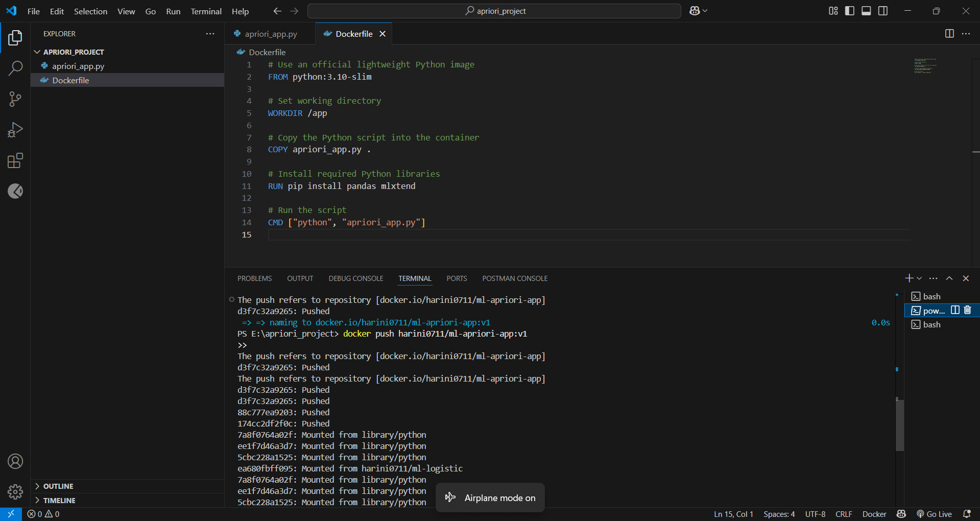
Task: Open apriori_app.py in the explorer
Action: coord(128,66)
